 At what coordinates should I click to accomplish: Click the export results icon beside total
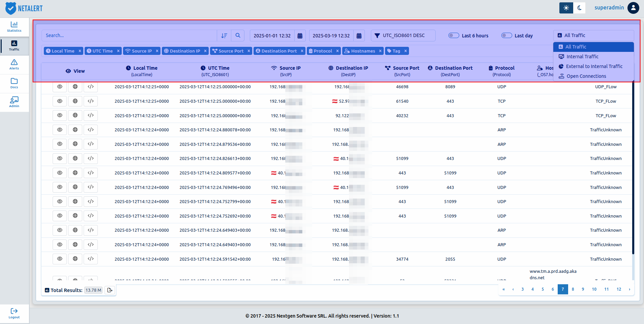[110, 290]
